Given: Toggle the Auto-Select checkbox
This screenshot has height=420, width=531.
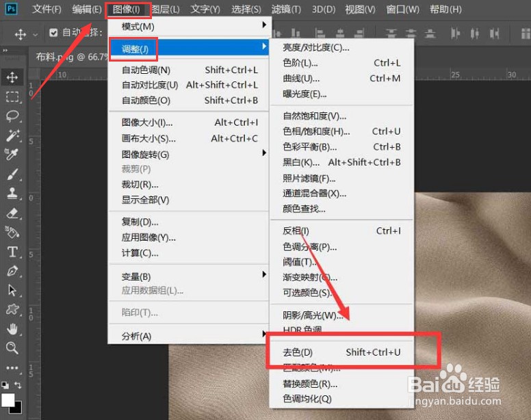Looking at the screenshot, I should pyautogui.click(x=53, y=32).
